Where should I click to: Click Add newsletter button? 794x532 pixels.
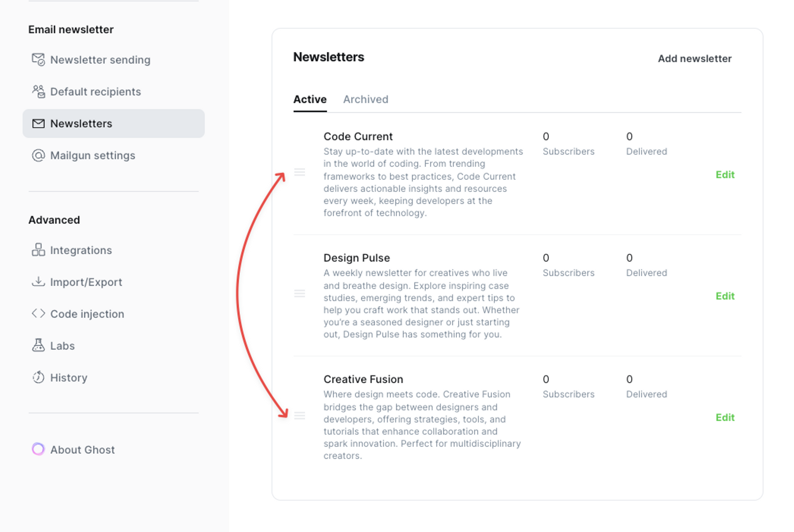[x=695, y=58]
